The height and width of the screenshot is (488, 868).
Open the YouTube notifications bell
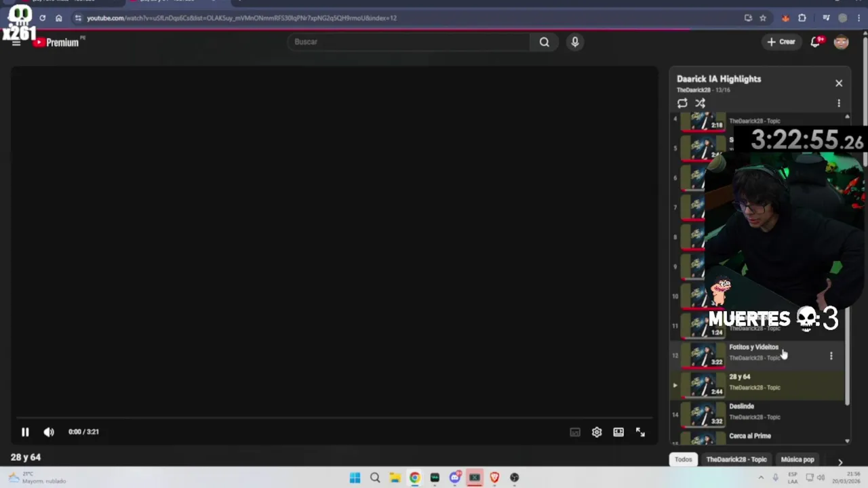point(816,42)
